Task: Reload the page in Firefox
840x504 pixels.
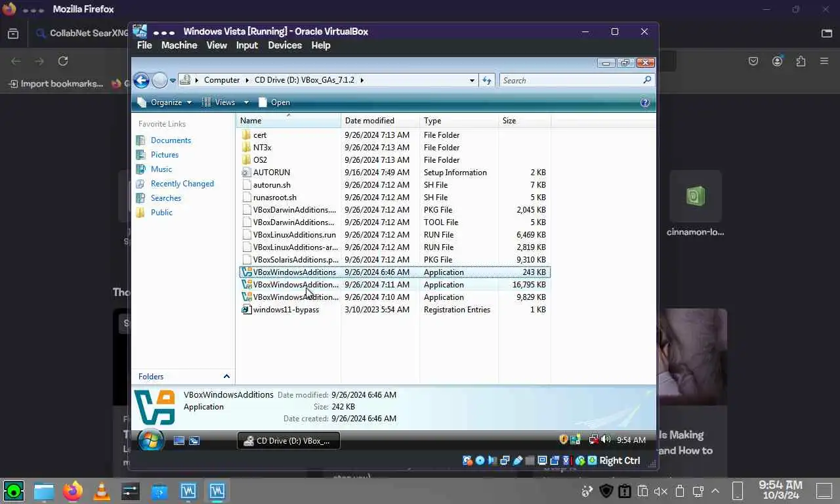Action: pyautogui.click(x=63, y=61)
